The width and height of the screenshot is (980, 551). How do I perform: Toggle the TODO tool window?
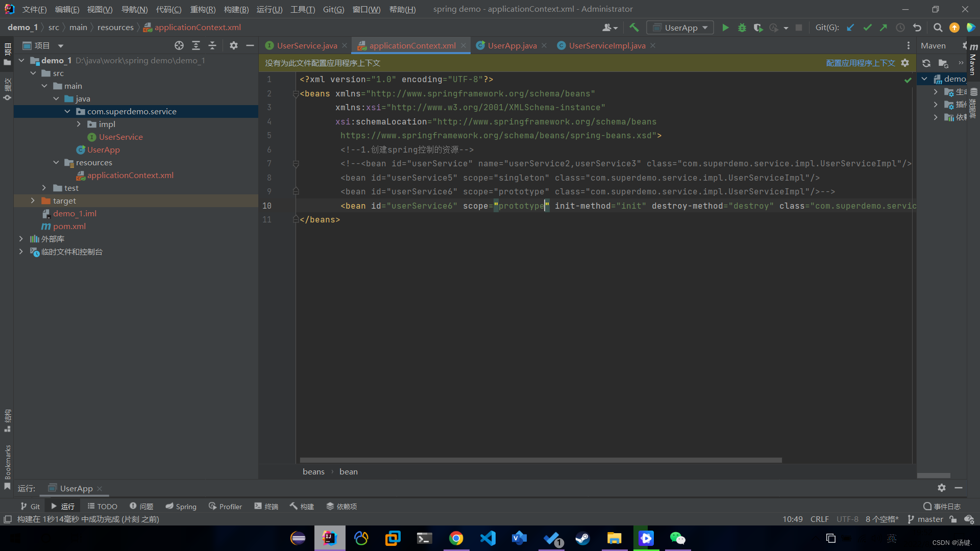(x=102, y=506)
